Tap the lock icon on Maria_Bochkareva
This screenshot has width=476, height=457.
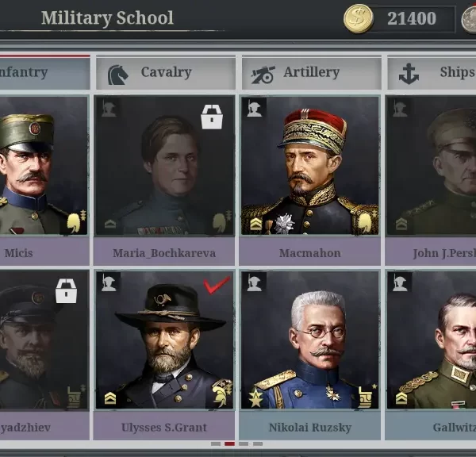212,117
